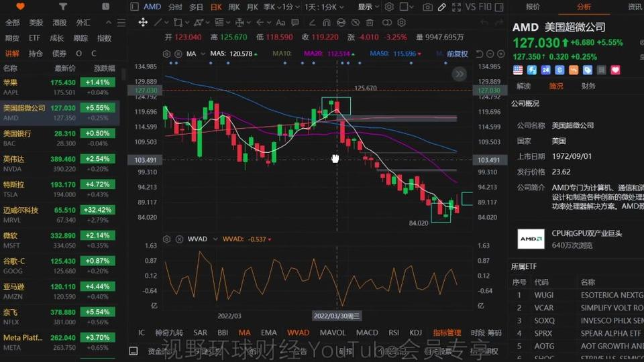
Task: Select the 特斯拉 TSLA row in the watchlist
Action: coord(60,189)
